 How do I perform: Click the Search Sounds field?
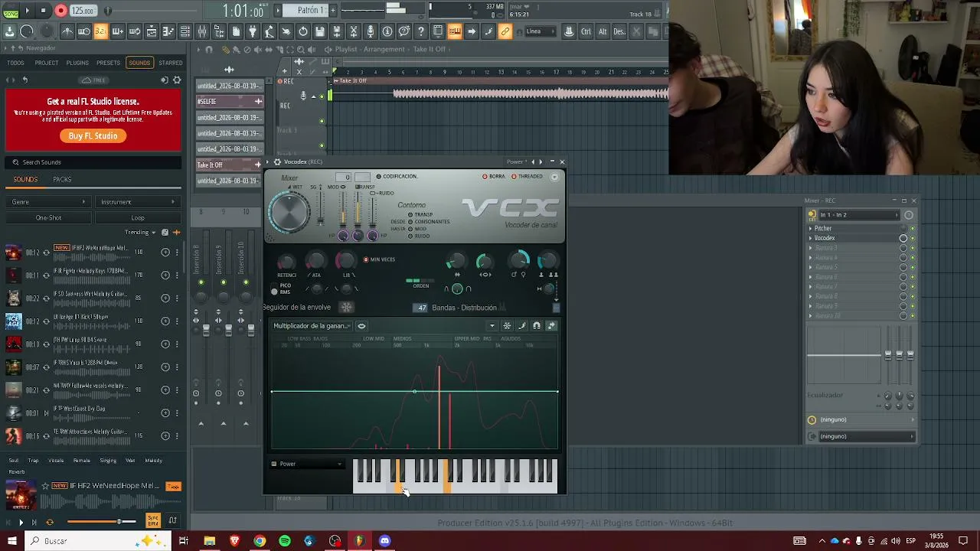click(93, 162)
